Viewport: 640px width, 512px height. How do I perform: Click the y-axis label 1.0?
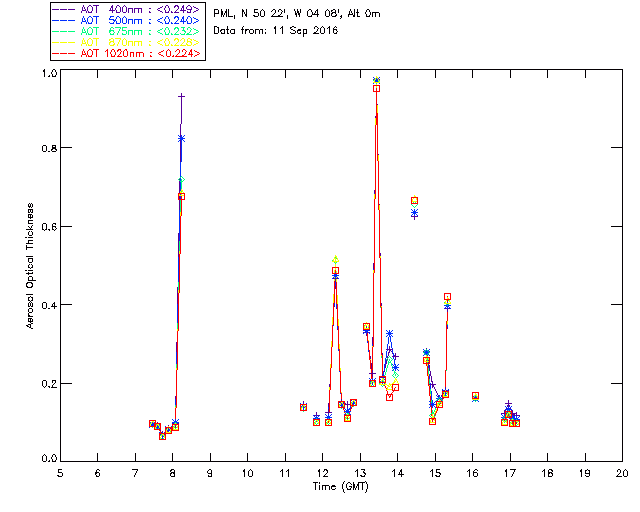(49, 73)
